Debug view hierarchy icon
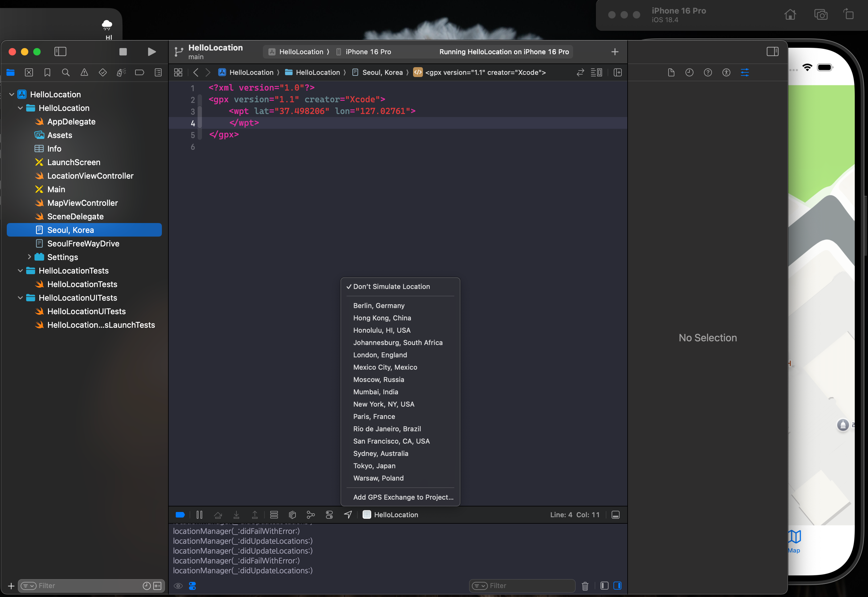The height and width of the screenshot is (597, 868). (292, 515)
